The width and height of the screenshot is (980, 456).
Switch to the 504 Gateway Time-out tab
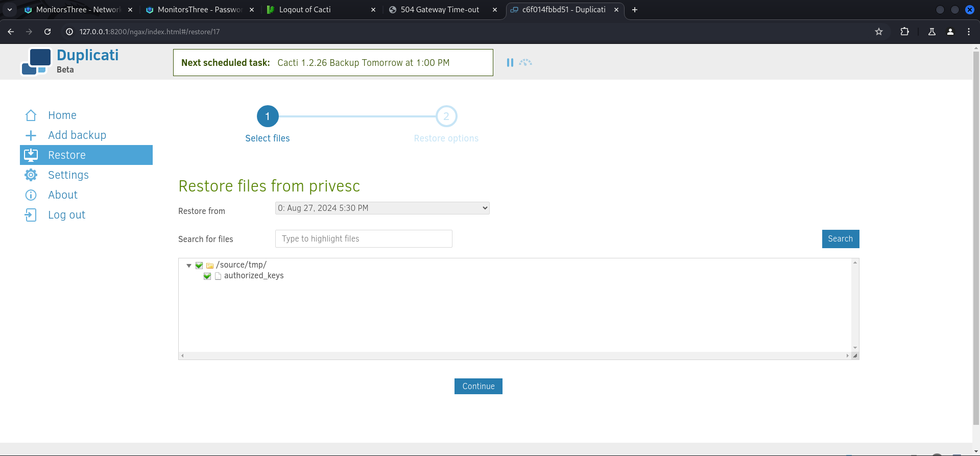[440, 10]
